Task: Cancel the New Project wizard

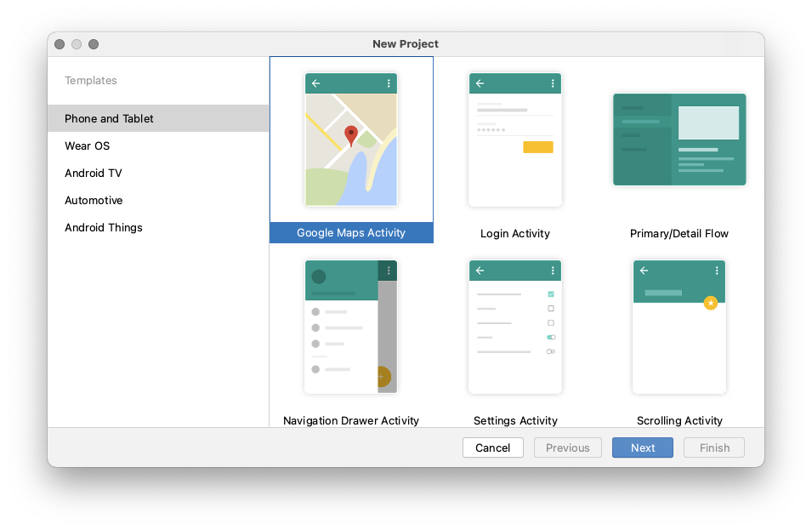Action: (492, 447)
